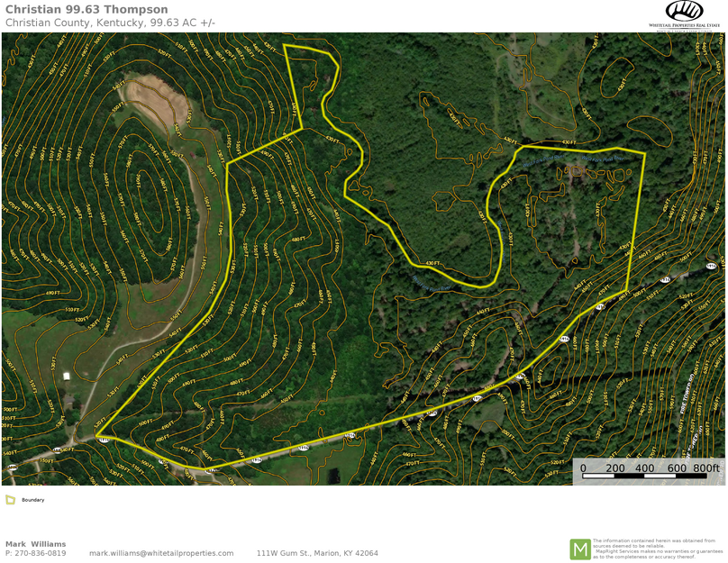Click the green MapRight M logo
The image size is (728, 563).
[579, 549]
